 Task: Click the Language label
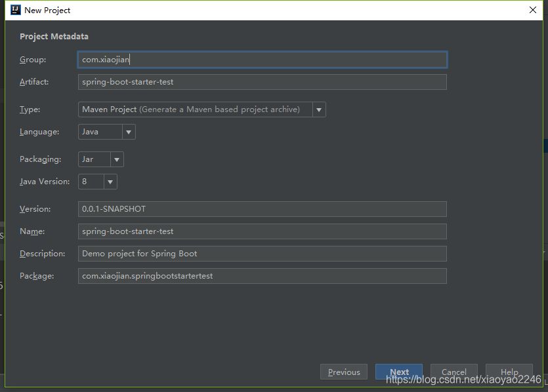click(x=39, y=132)
